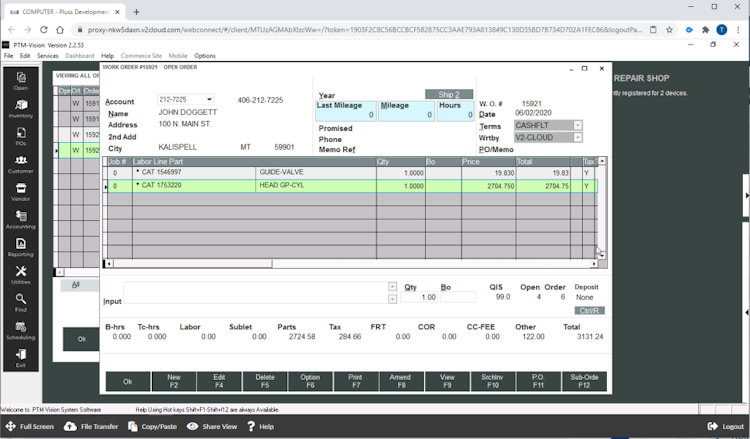Click the Amend F8 button

click(401, 382)
